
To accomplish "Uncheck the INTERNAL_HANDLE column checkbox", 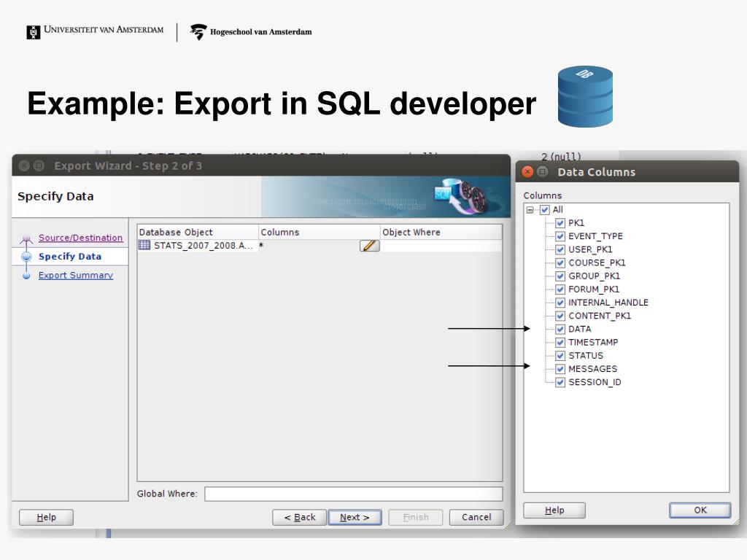I will click(560, 303).
